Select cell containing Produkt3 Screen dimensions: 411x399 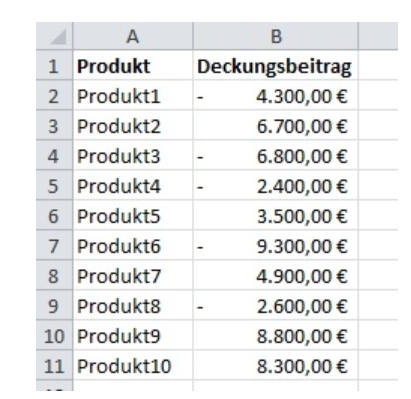(x=133, y=155)
